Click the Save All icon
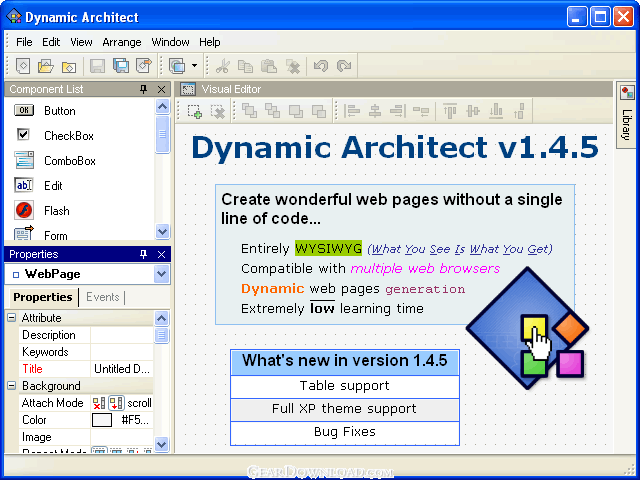The width and height of the screenshot is (640, 480). [x=121, y=66]
